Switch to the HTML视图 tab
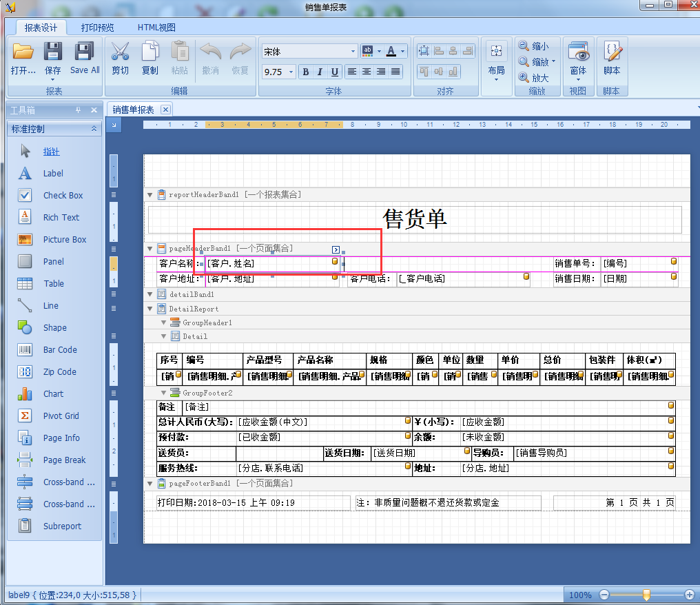Image resolution: width=700 pixels, height=605 pixels. (156, 28)
